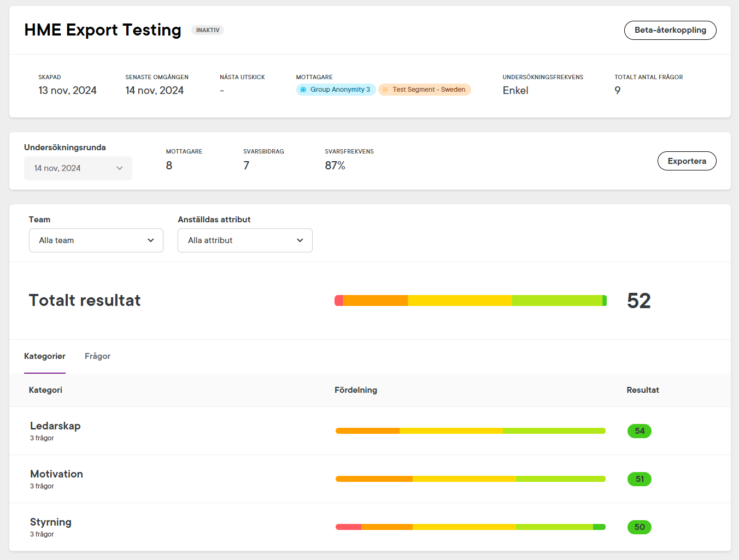Screen dimensions: 739x560
Task: Open the Motivation category row
Action: (x=56, y=474)
